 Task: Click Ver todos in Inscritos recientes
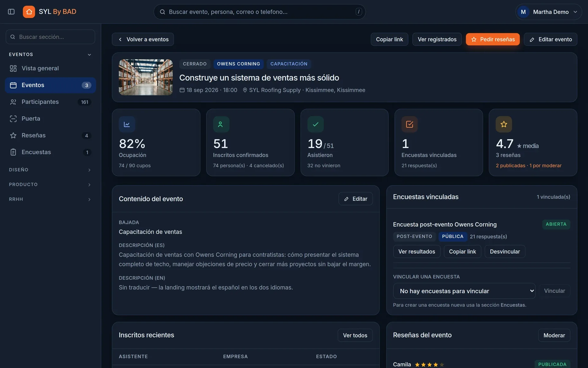(x=355, y=335)
